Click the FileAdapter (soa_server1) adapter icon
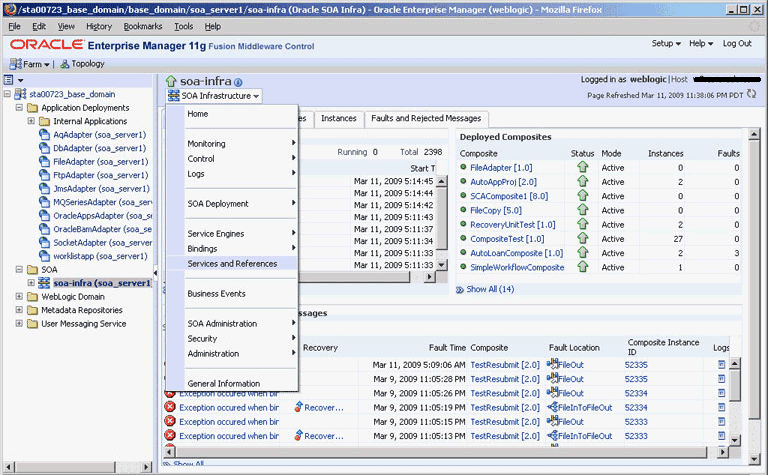Image resolution: width=768 pixels, height=475 pixels. [45, 161]
